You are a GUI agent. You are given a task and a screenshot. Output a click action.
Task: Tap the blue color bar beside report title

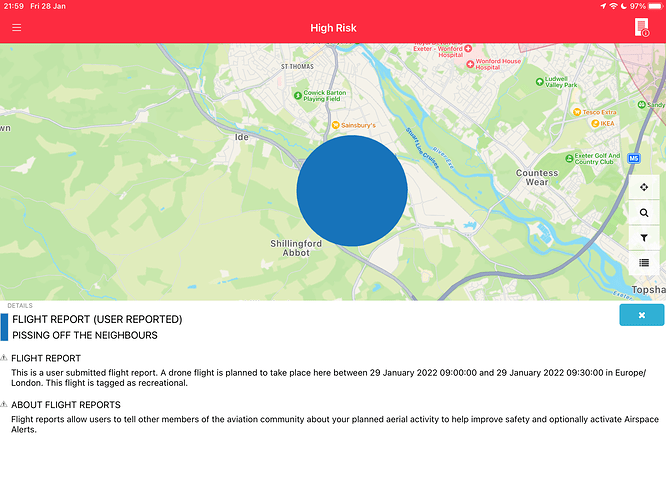point(4,327)
